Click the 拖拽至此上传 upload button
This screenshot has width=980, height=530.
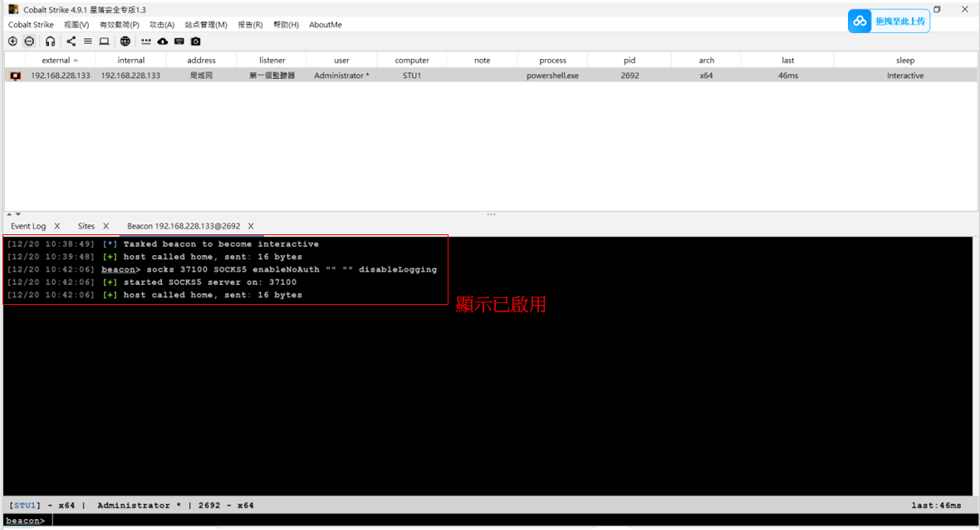coord(889,22)
